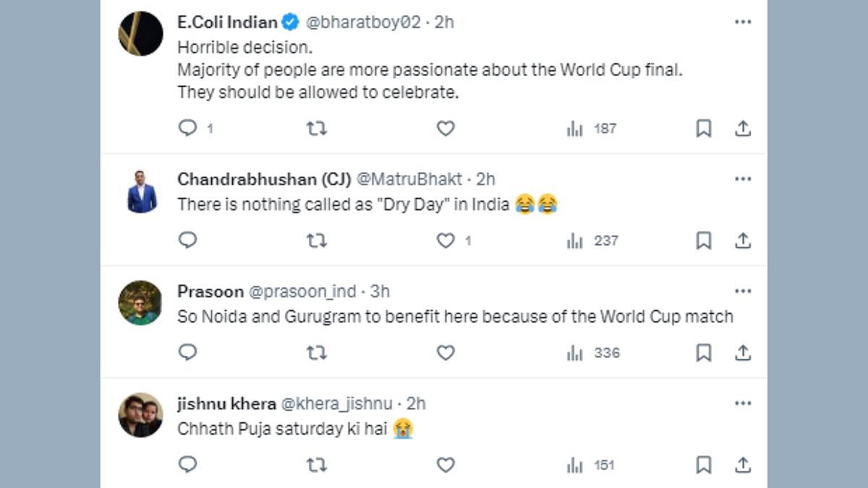868x488 pixels.
Task: Open @prasoon_ind profile handle link
Action: click(x=302, y=291)
